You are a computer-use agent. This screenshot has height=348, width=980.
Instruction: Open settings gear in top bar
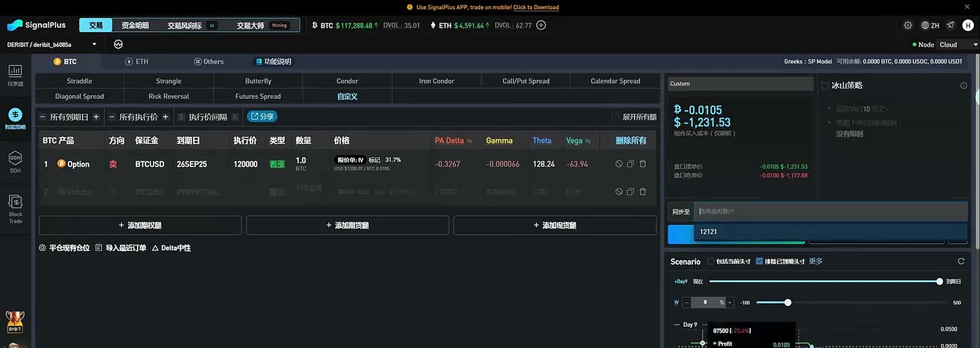908,25
